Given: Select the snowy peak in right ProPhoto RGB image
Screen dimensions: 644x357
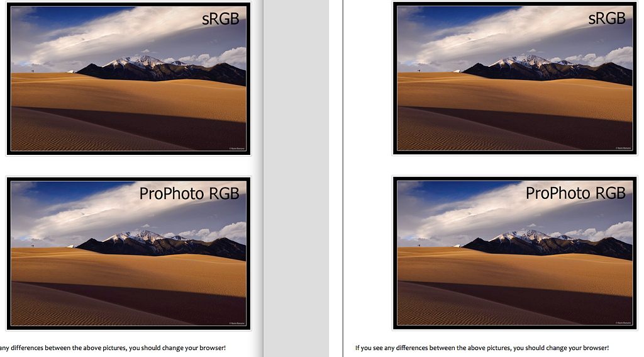Looking at the screenshot, I should pos(524,235).
